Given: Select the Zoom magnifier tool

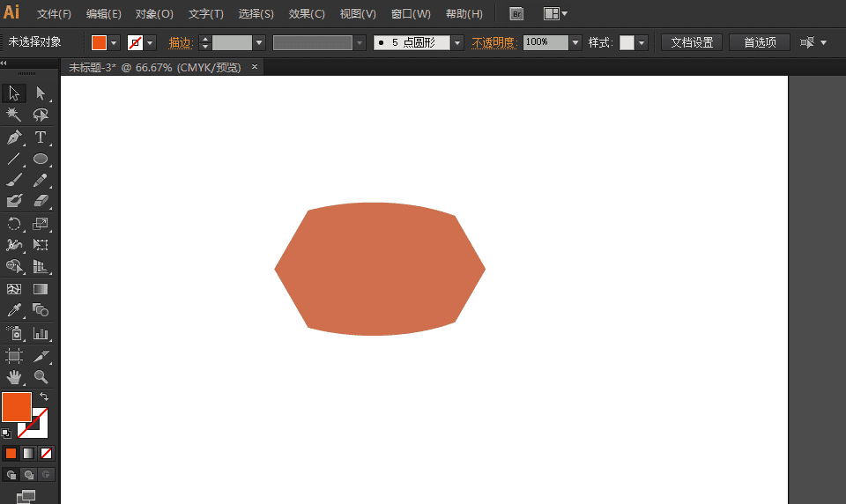Looking at the screenshot, I should click(x=41, y=377).
